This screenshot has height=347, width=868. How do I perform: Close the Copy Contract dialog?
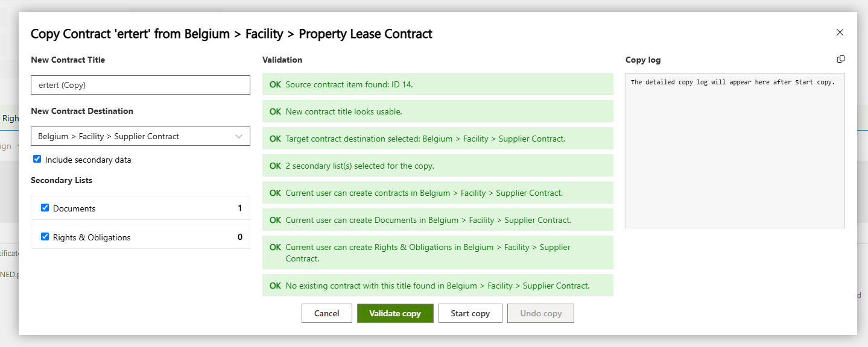(x=840, y=33)
